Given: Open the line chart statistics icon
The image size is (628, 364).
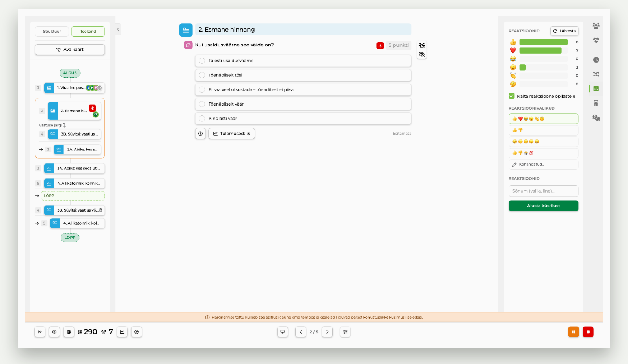Looking at the screenshot, I should click(122, 332).
